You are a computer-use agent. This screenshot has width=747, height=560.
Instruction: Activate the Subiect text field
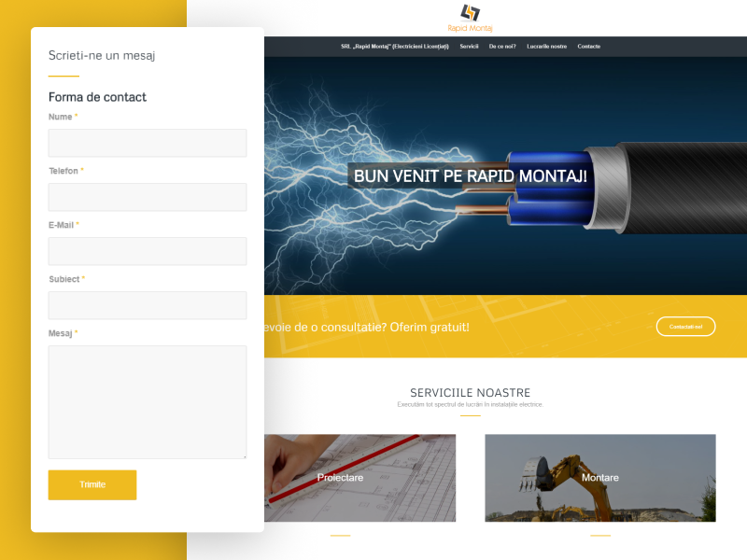tap(148, 305)
